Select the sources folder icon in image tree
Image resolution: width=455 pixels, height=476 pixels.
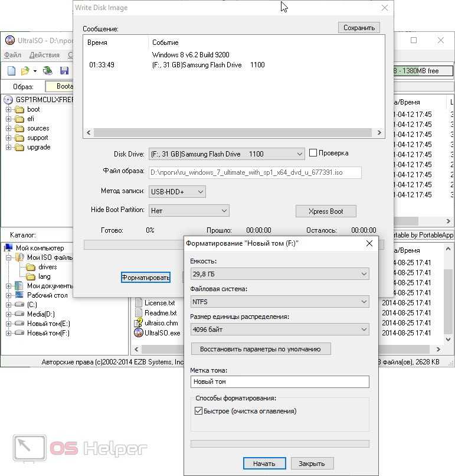(19, 128)
